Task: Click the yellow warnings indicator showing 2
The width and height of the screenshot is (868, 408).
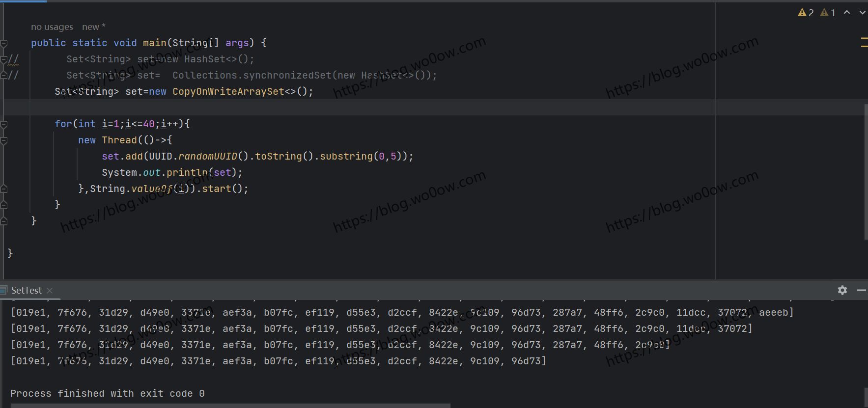Action: tap(806, 13)
